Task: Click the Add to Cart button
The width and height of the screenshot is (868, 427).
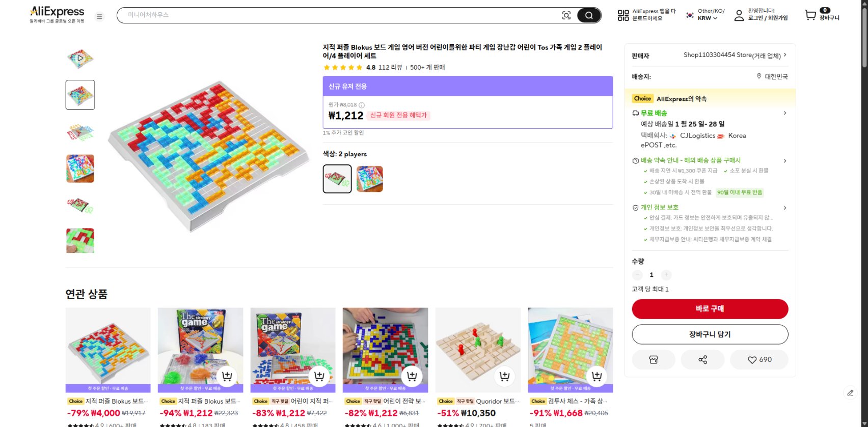Action: pyautogui.click(x=710, y=334)
